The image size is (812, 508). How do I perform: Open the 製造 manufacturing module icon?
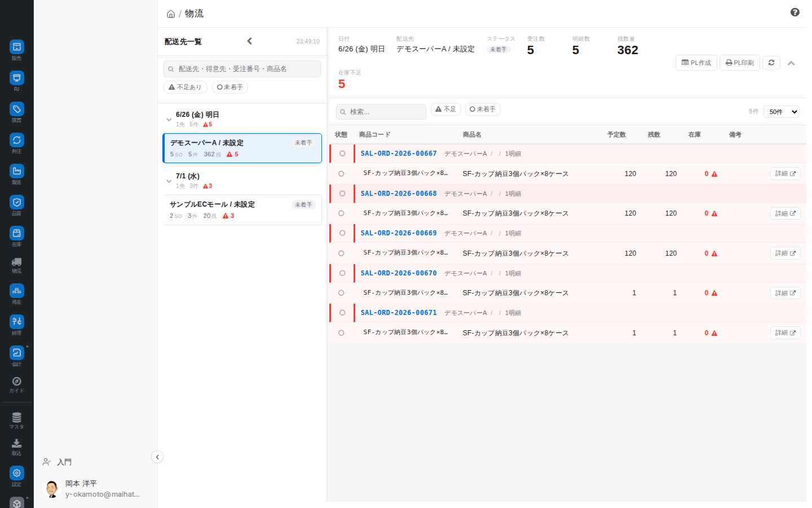tap(17, 171)
